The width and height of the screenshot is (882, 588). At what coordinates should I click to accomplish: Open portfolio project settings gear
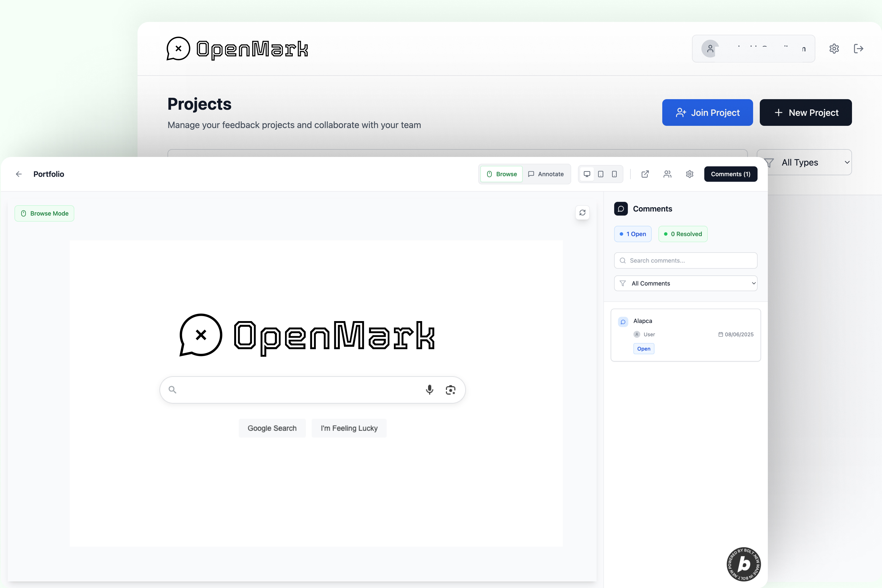[689, 174]
